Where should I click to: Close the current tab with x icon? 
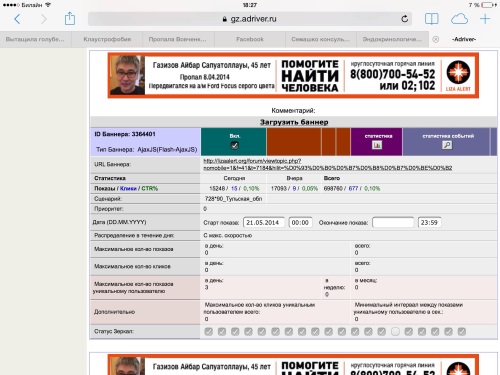[x=435, y=39]
